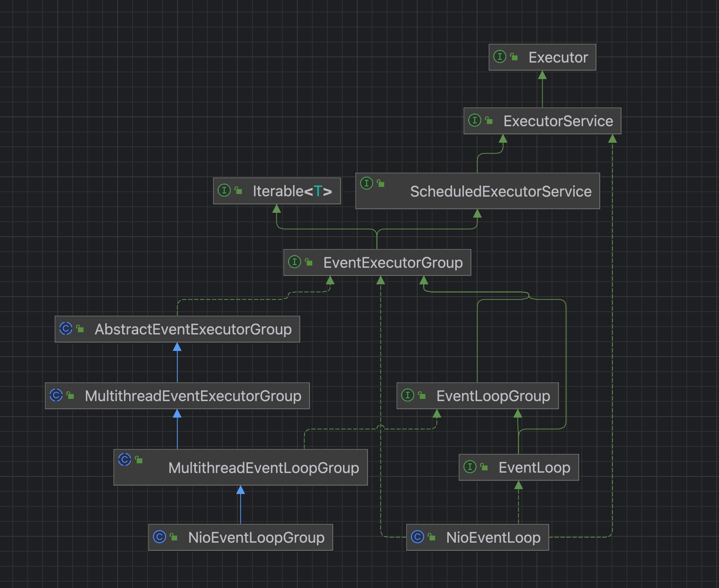Click the class icon on the NioEventLoopGroup node

tap(159, 537)
